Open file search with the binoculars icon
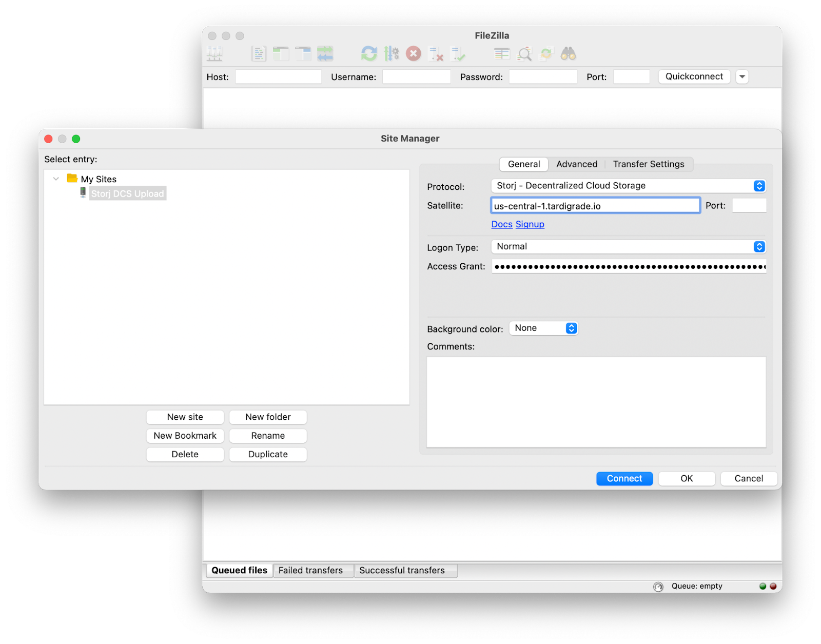Image resolution: width=821 pixels, height=644 pixels. coord(568,53)
